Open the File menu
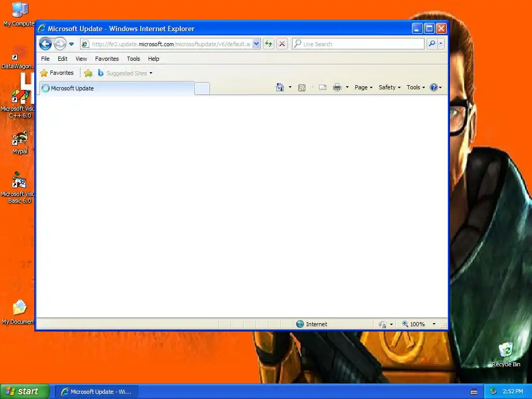This screenshot has width=532, height=399. [x=45, y=59]
